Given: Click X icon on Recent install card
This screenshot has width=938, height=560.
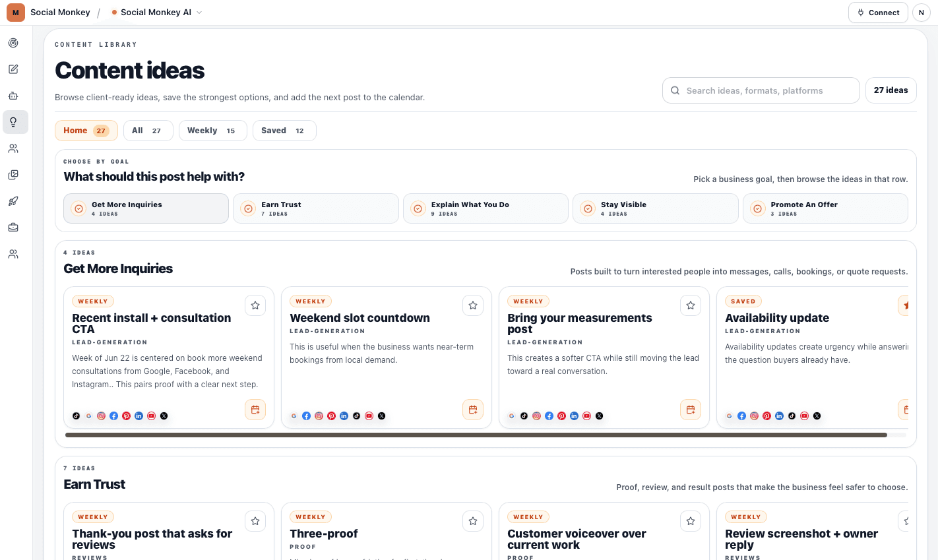Looking at the screenshot, I should point(164,416).
